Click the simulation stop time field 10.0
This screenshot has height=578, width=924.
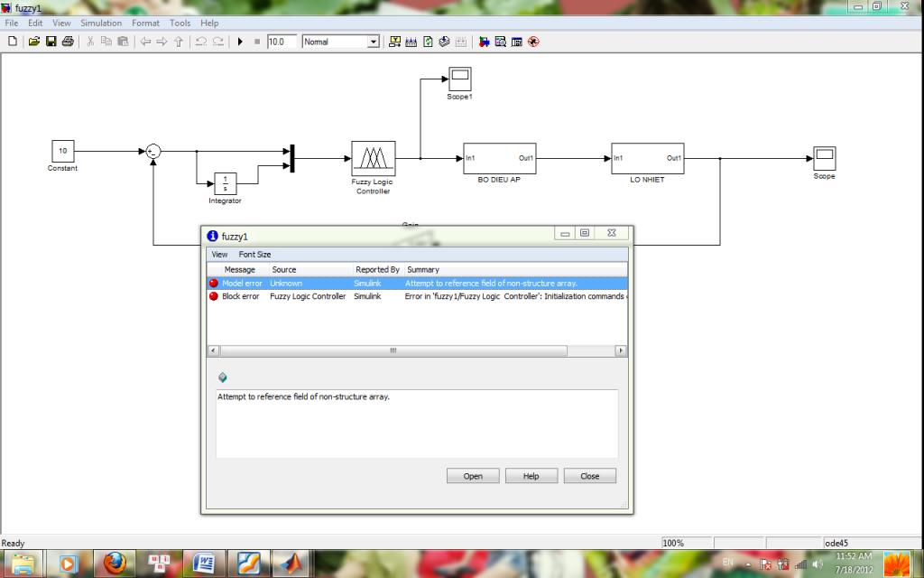[x=282, y=42]
